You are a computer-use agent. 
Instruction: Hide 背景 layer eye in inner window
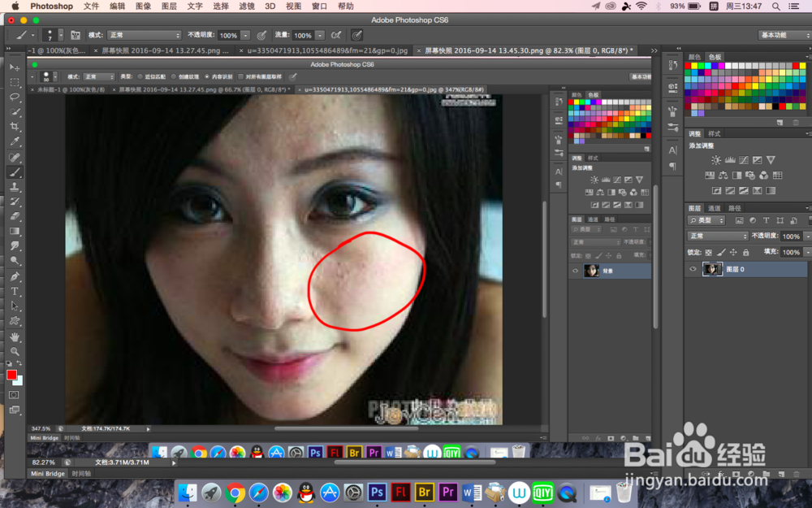coord(576,271)
